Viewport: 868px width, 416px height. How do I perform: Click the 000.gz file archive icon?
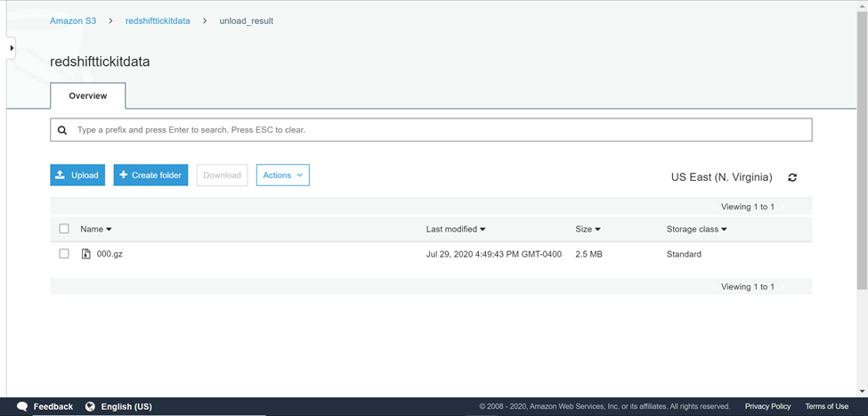point(85,254)
